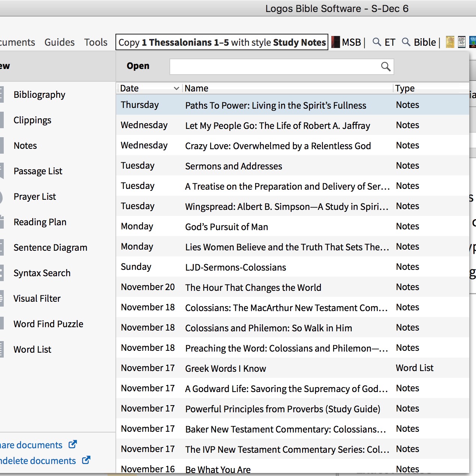Click the Sentence Diagram icon

(1, 247)
